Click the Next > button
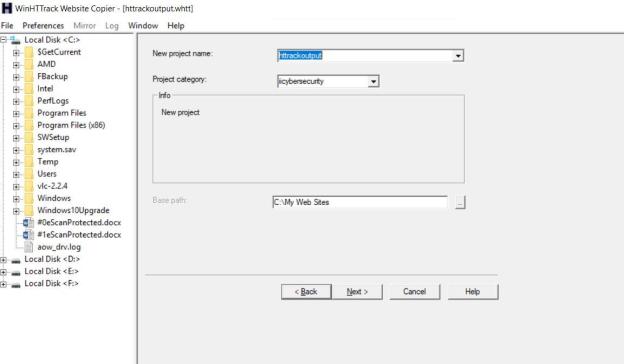 click(x=357, y=292)
